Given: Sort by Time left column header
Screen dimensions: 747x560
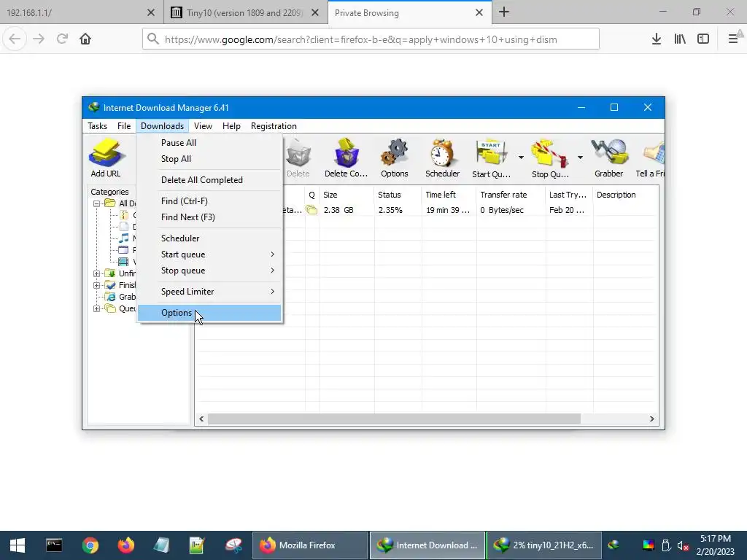Looking at the screenshot, I should (x=449, y=195).
